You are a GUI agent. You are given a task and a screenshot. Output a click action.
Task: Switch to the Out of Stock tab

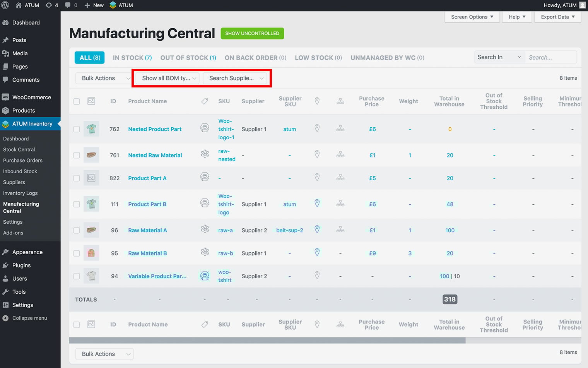(x=188, y=58)
